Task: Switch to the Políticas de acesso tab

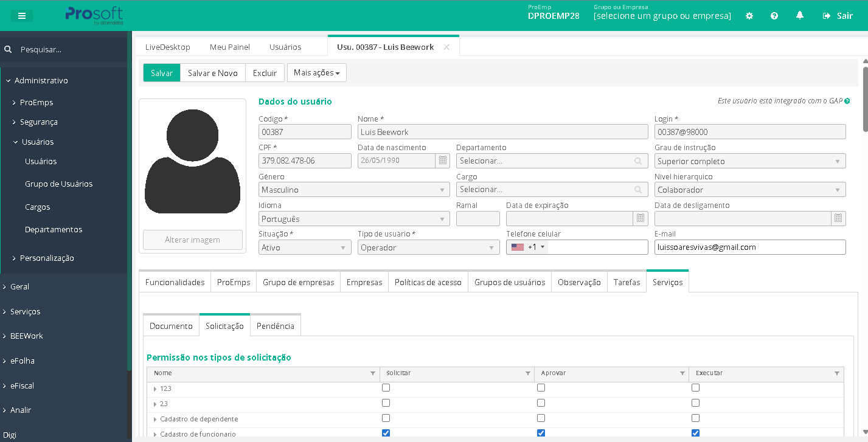Action: [x=428, y=282]
